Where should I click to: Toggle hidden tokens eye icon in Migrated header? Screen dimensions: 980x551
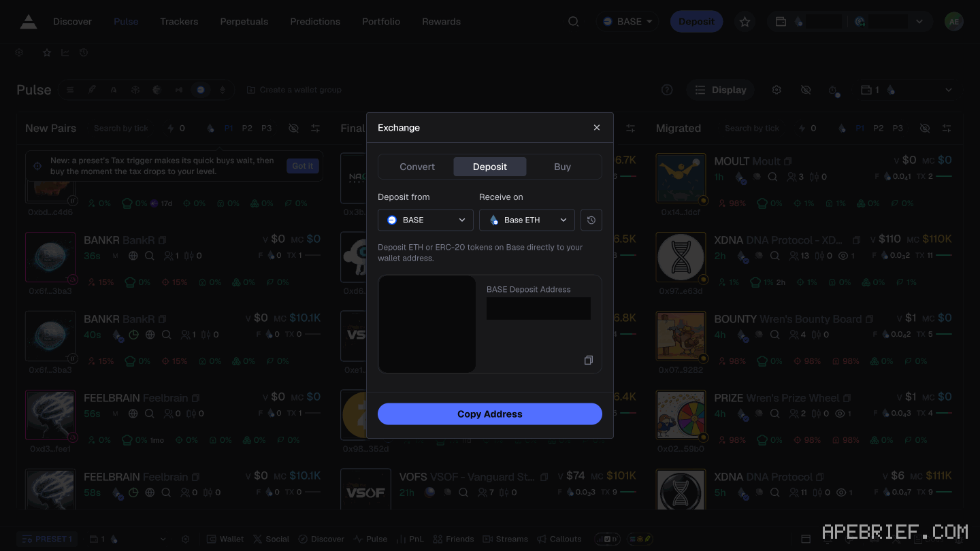[925, 128]
